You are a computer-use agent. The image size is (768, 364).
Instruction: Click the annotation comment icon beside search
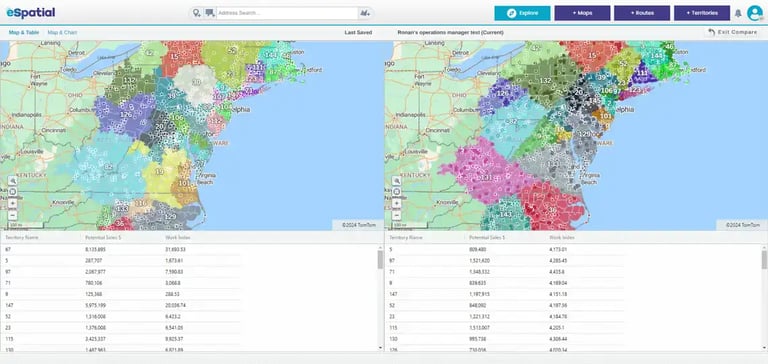(210, 13)
